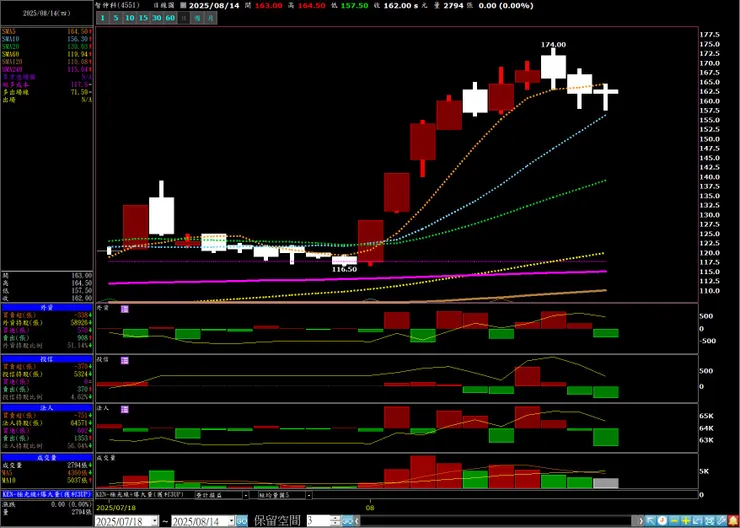
Task: Click the stepper arrows of 保留空間 field
Action: pyautogui.click(x=336, y=521)
